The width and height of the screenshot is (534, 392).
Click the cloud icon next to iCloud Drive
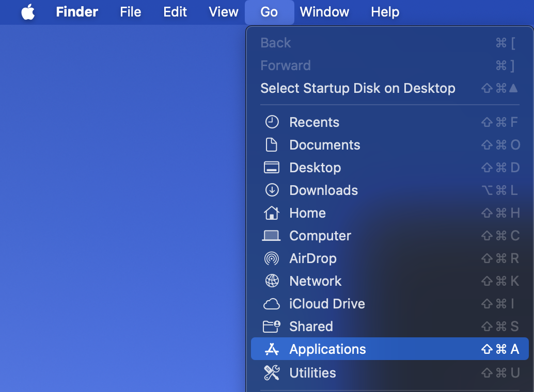(272, 304)
